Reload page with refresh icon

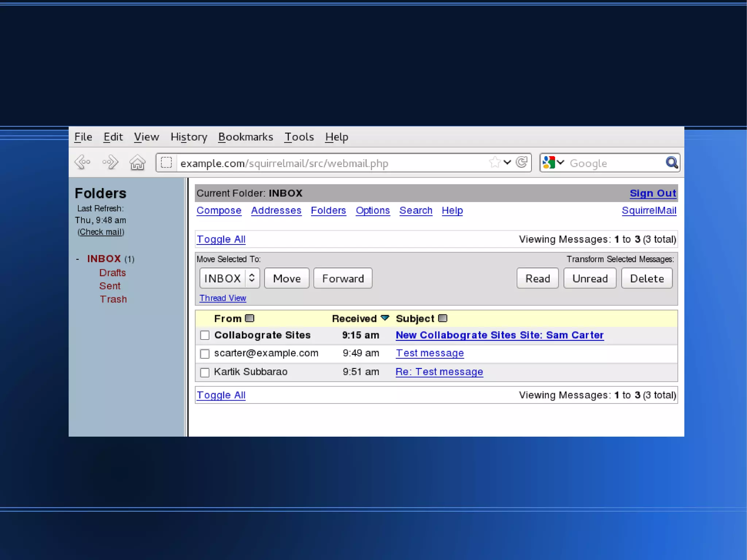pos(522,162)
